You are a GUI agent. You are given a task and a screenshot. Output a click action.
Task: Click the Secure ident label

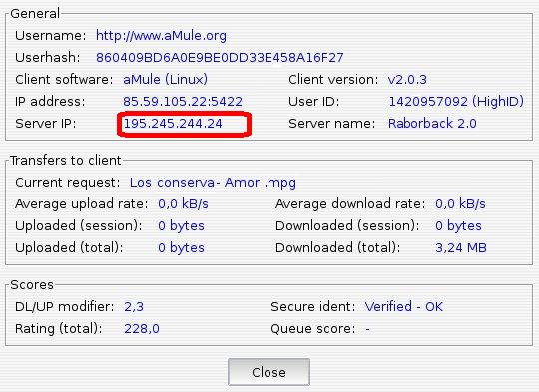click(313, 307)
